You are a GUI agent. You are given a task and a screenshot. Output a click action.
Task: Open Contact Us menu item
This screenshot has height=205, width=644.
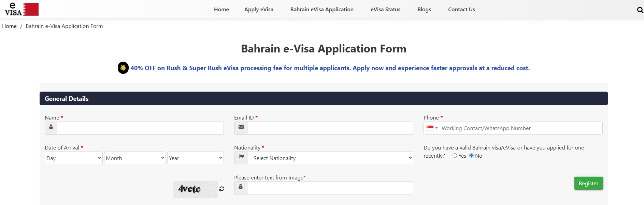[461, 10]
